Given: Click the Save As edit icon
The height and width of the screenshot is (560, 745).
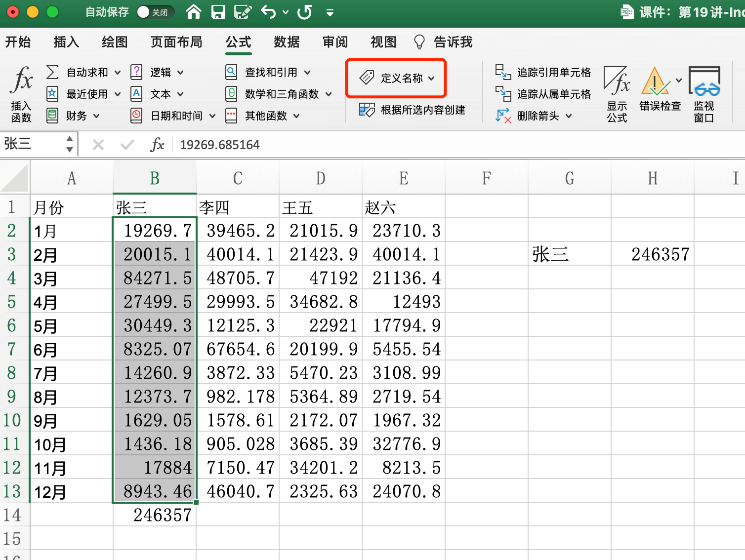Looking at the screenshot, I should (243, 11).
